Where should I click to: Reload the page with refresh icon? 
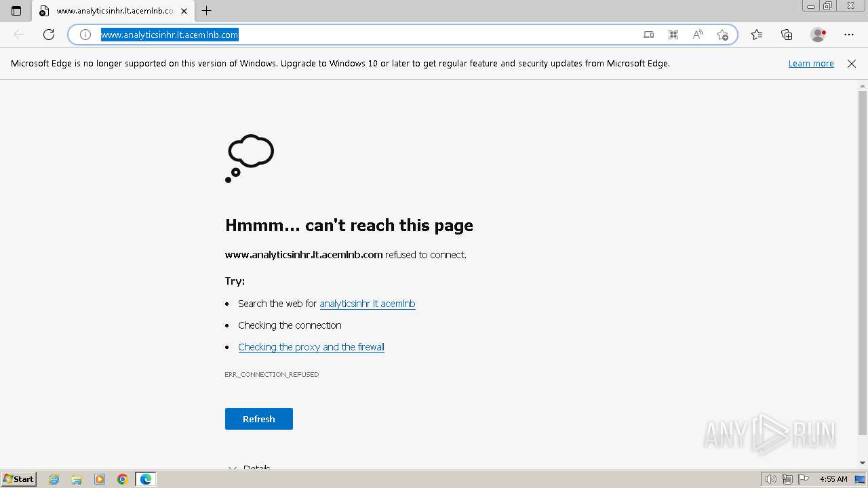point(49,35)
